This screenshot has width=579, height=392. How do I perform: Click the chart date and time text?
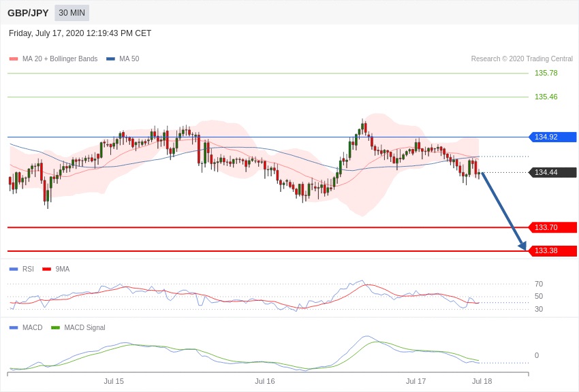coord(80,33)
